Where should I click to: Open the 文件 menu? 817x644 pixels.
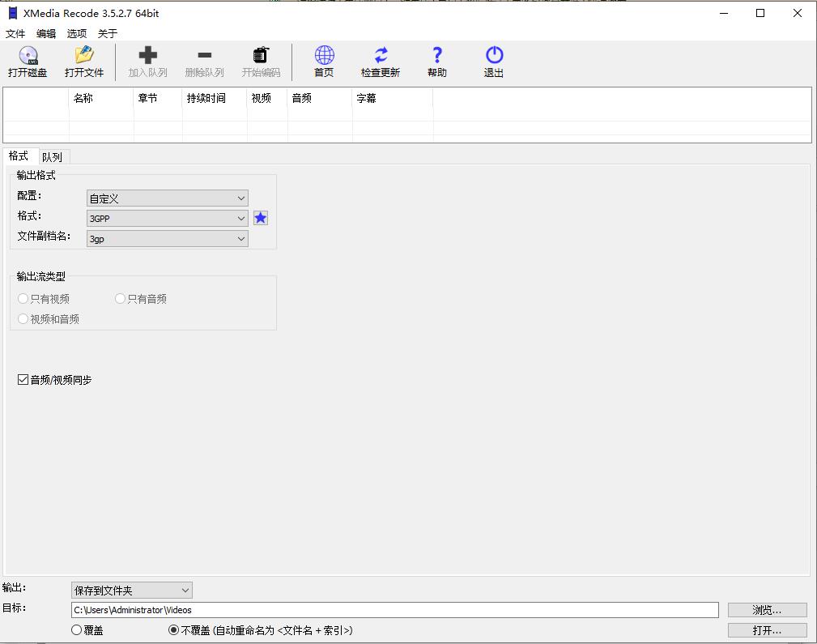tap(15, 33)
